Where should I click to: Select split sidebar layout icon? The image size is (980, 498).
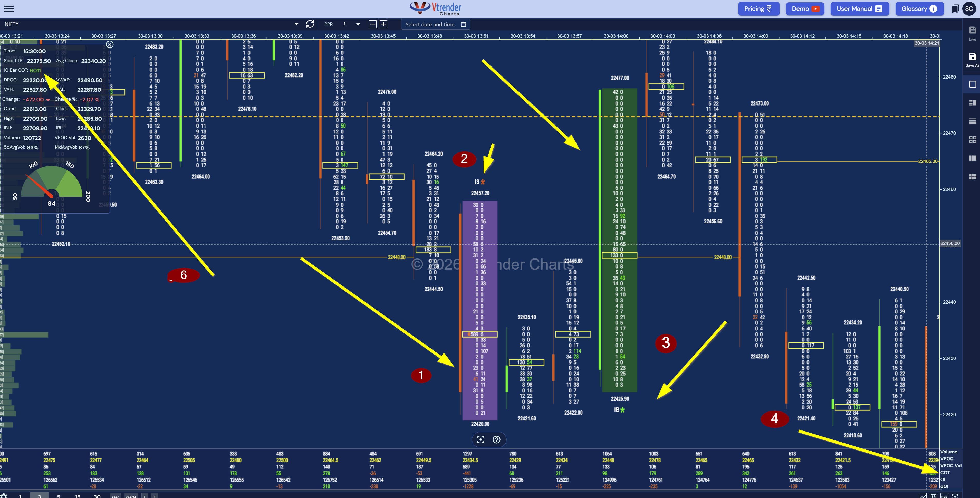point(972,102)
